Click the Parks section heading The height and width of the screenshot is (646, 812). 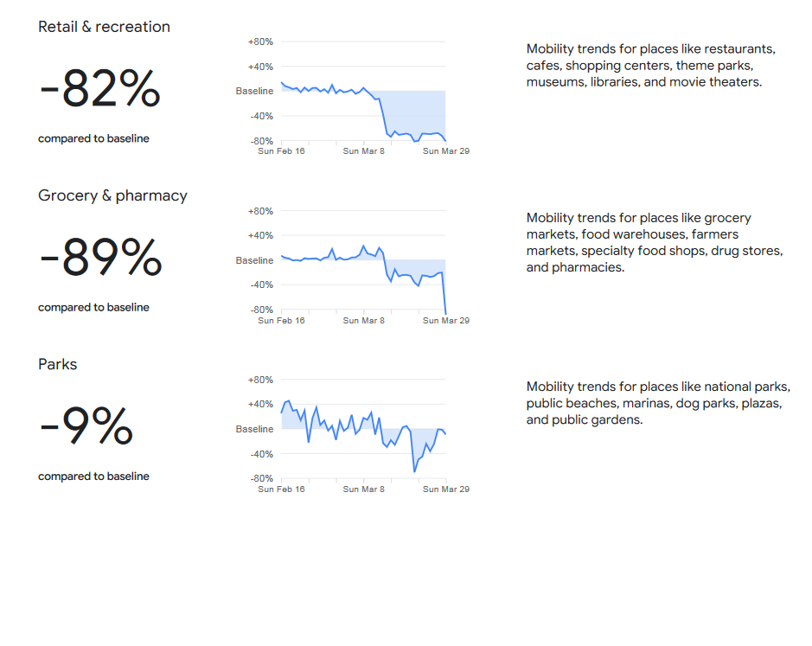57,364
